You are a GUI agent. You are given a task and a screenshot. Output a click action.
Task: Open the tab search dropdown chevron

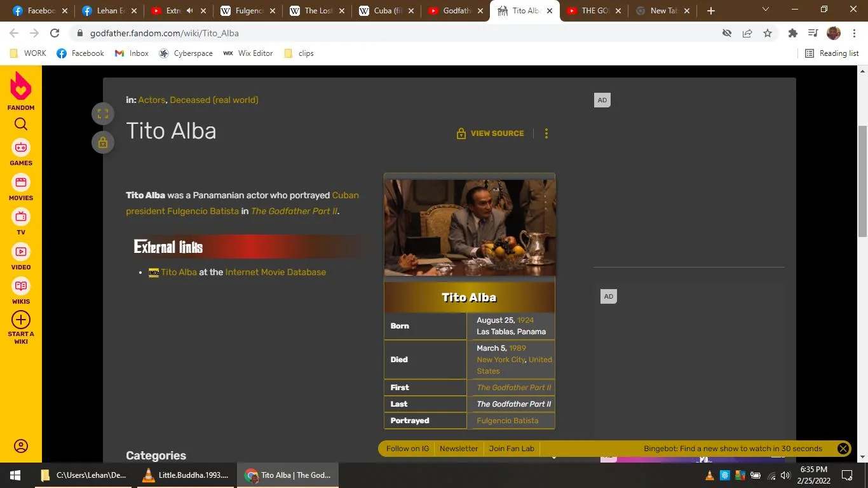pos(766,10)
